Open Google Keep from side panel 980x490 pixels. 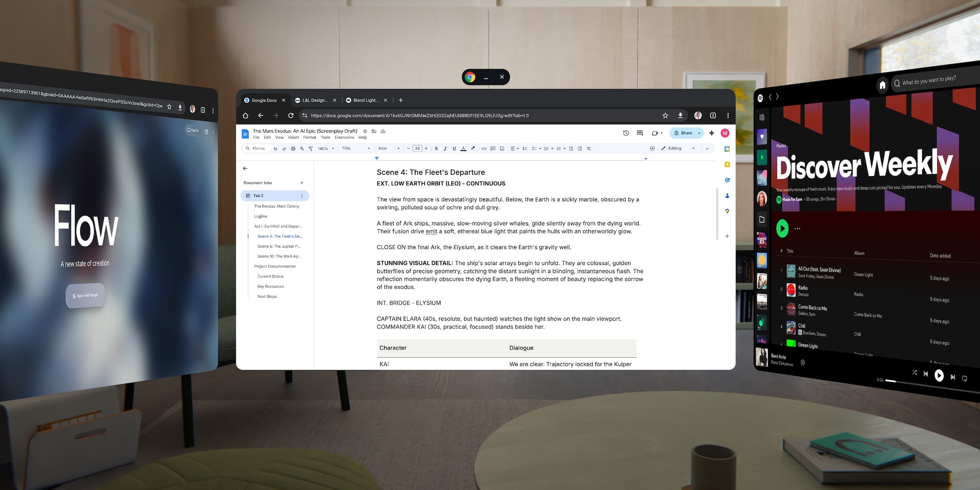tap(727, 165)
